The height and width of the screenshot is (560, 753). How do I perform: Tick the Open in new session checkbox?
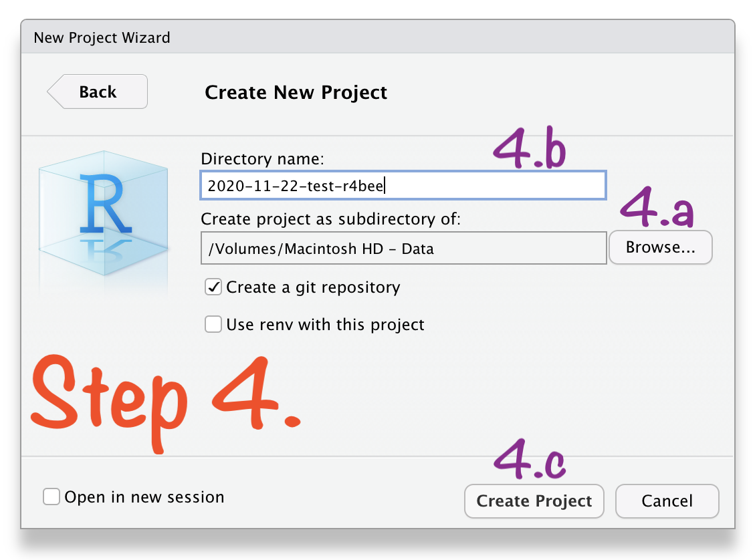(51, 497)
